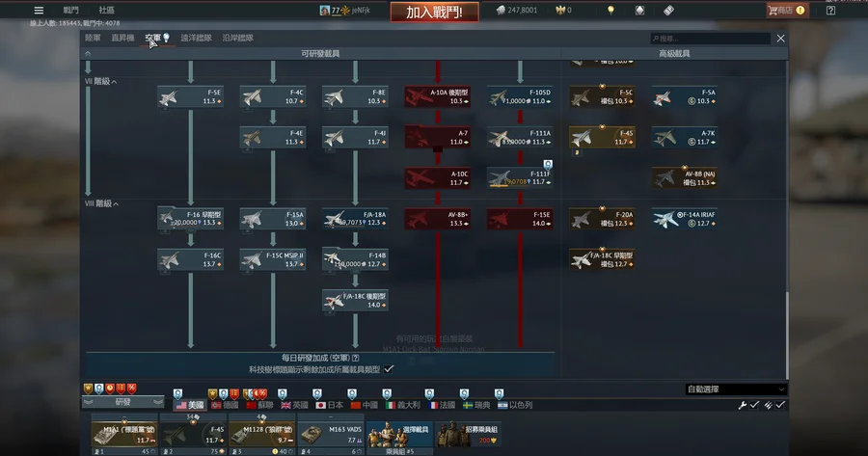Select the F/A-18C 後期型 aircraft card
The width and height of the screenshot is (868, 456).
click(x=355, y=301)
